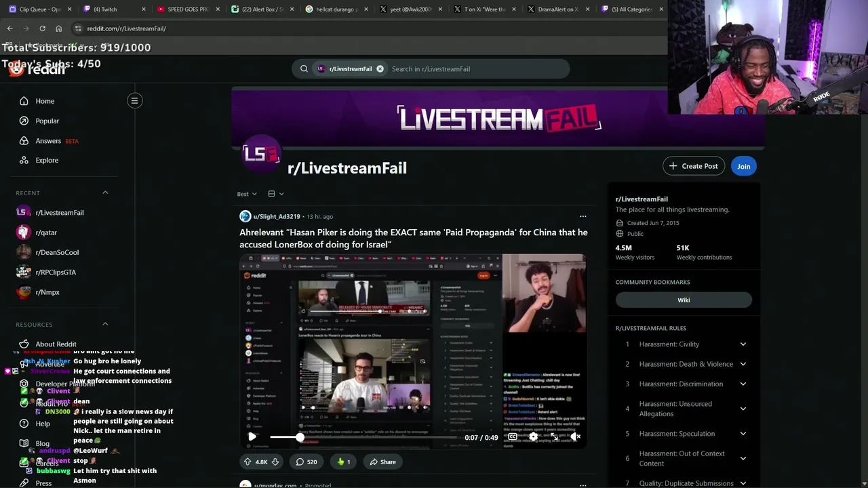Open post options three-dot menu

583,216
